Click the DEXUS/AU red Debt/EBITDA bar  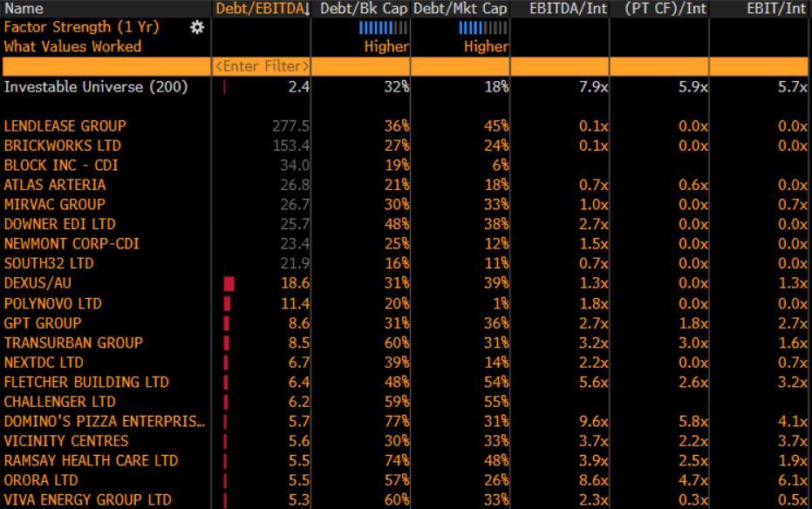pos(229,283)
